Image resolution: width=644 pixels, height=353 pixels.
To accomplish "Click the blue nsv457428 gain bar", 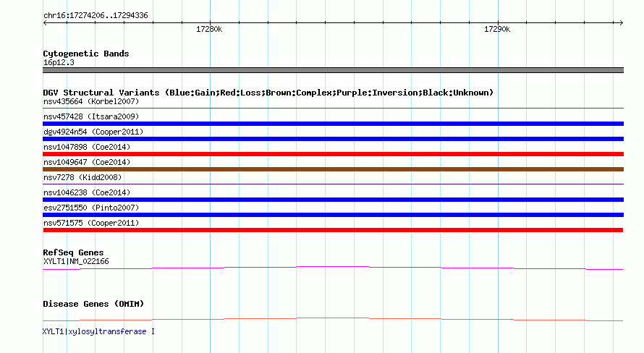I will click(x=333, y=124).
